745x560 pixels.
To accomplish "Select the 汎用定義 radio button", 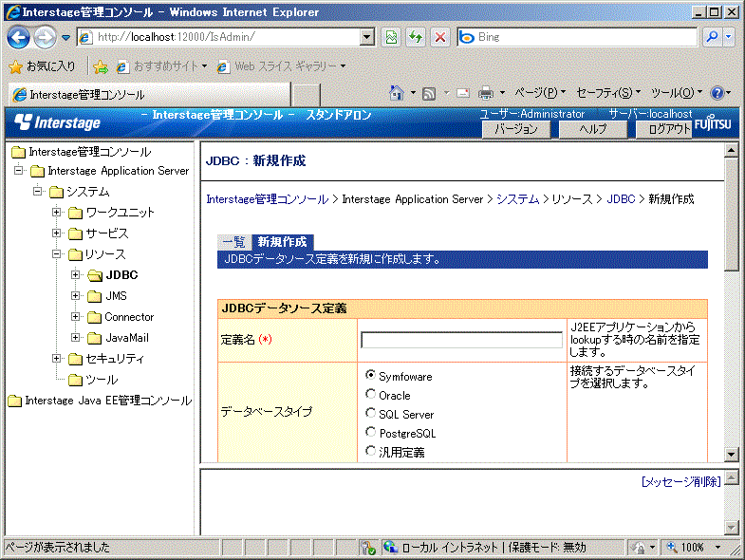I will tap(370, 450).
